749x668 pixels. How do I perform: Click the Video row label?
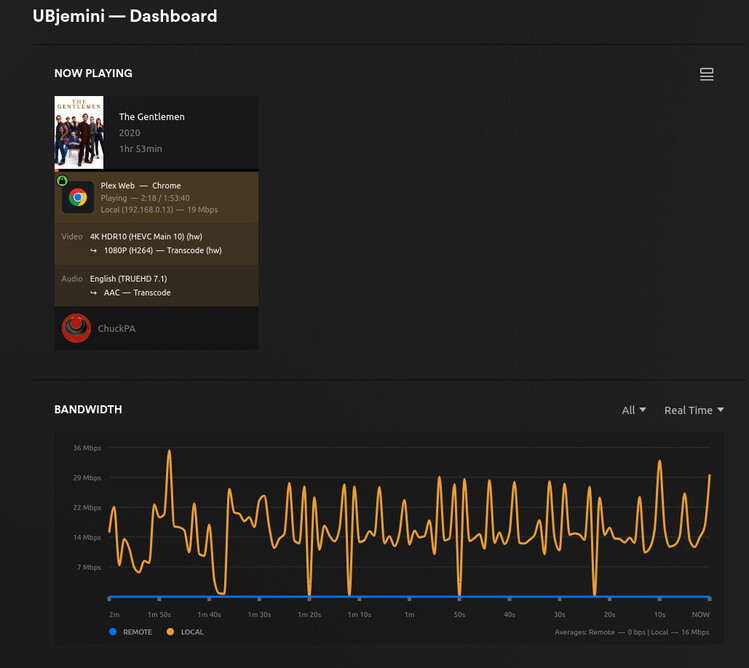(x=72, y=237)
